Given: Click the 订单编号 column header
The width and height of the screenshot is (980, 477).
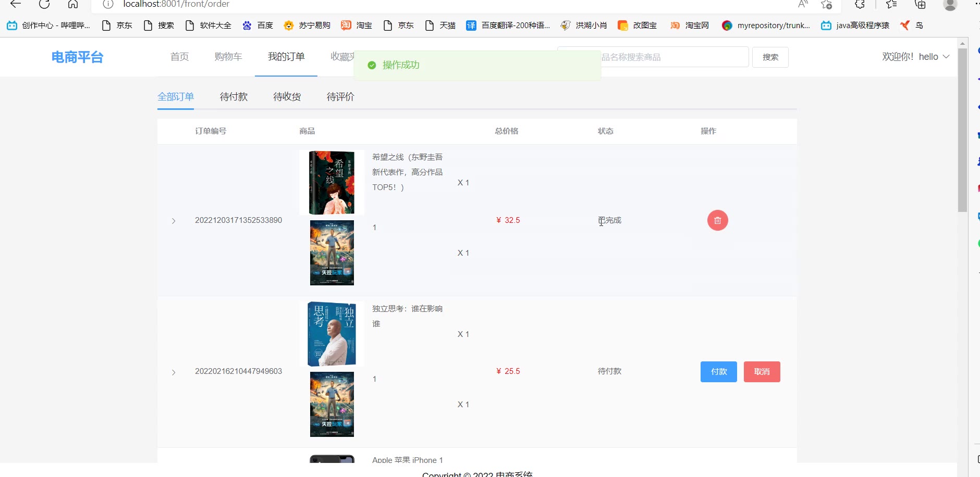Looking at the screenshot, I should click(211, 131).
